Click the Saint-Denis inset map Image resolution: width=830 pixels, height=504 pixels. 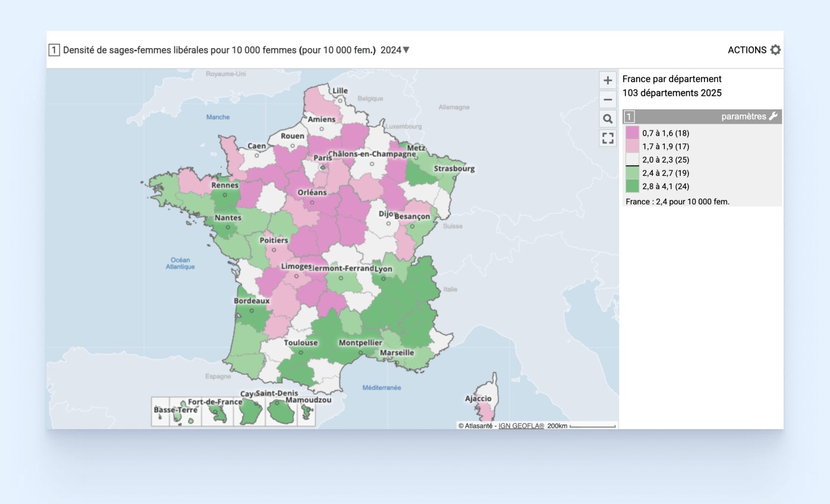[x=281, y=411]
